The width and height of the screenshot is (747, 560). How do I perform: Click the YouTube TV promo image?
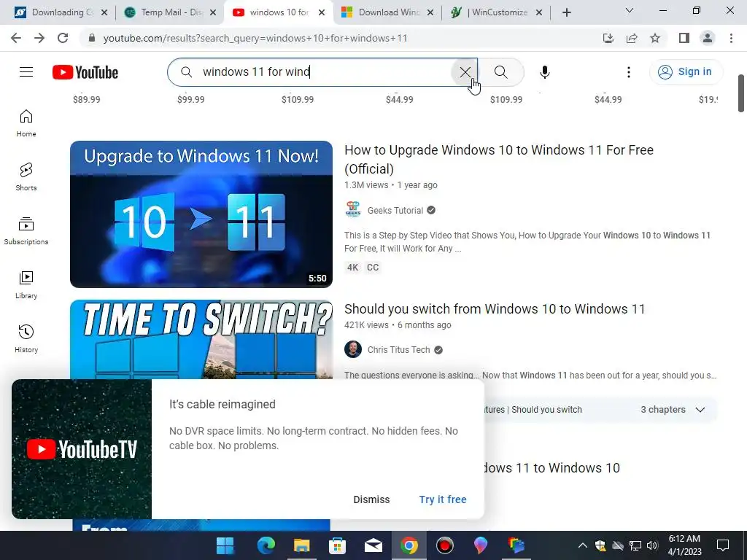(x=82, y=449)
